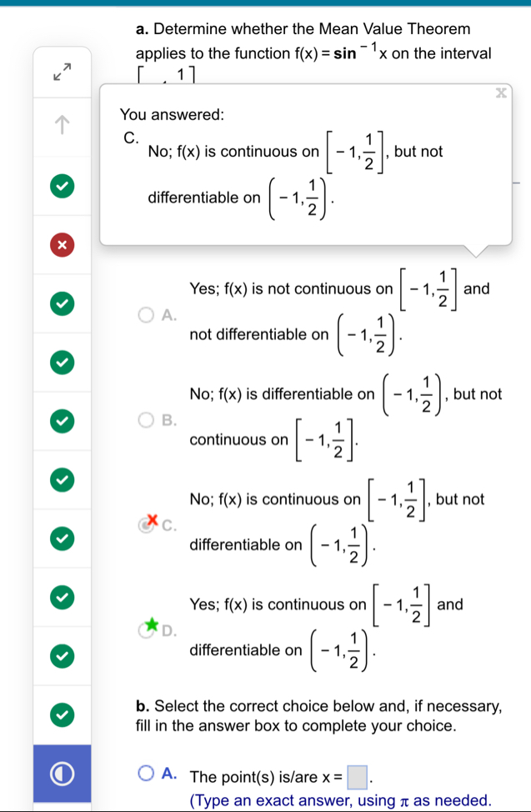531x812 pixels.
Task: Click the expand to fullscreen arrows icon
Action: click(x=62, y=73)
